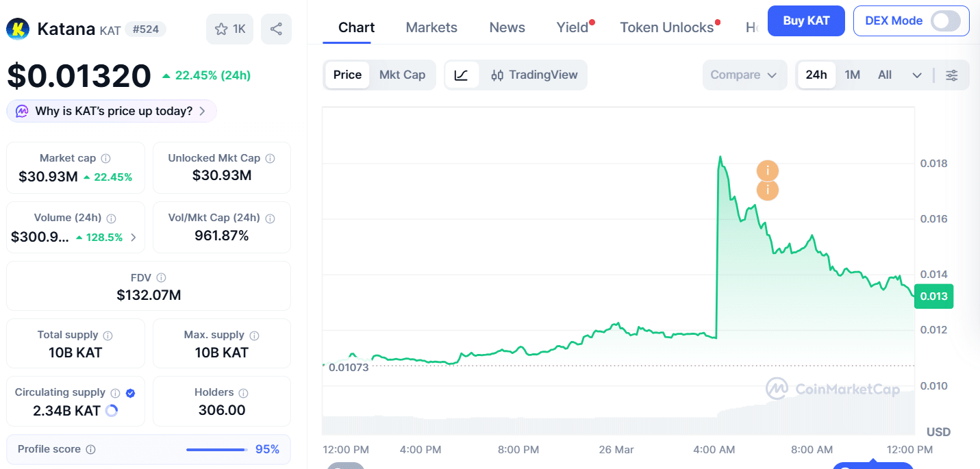
Task: Open the Markets tab
Action: 431,27
